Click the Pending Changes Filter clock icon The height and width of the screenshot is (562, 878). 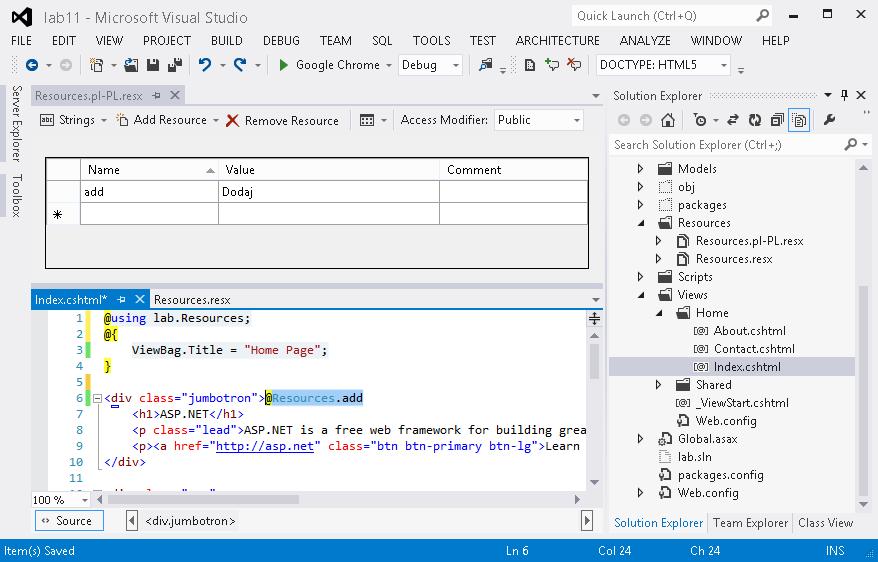pyautogui.click(x=699, y=120)
